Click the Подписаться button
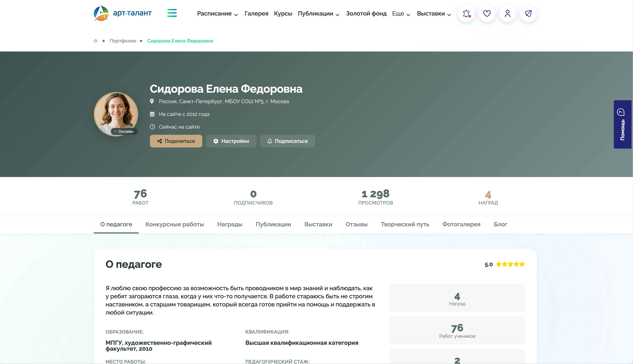 [x=287, y=141]
